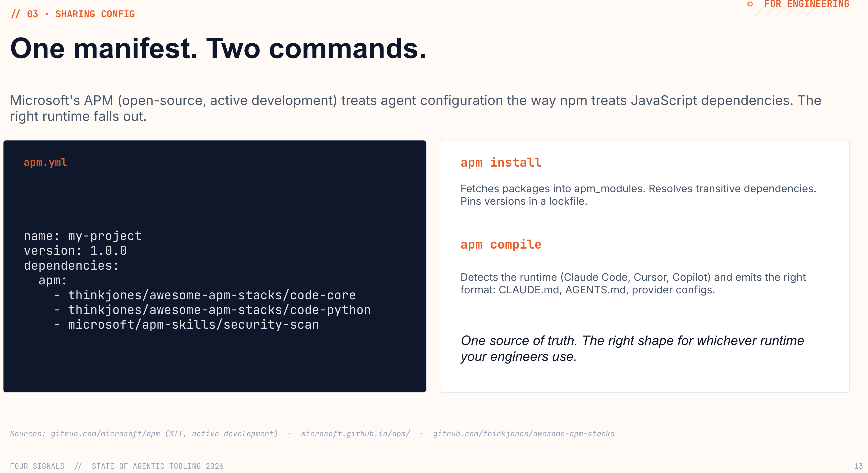The image size is (868, 473).
Task: Click the slide number 13
Action: point(858,466)
